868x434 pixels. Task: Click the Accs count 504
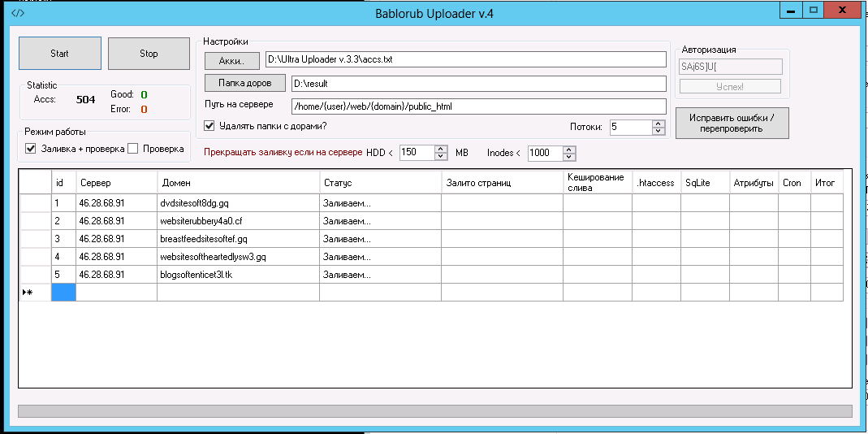(x=86, y=100)
